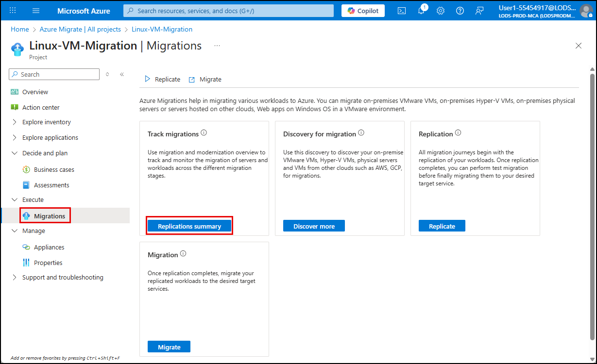
Task: Click the Microsoft Azure logo text
Action: tap(84, 11)
